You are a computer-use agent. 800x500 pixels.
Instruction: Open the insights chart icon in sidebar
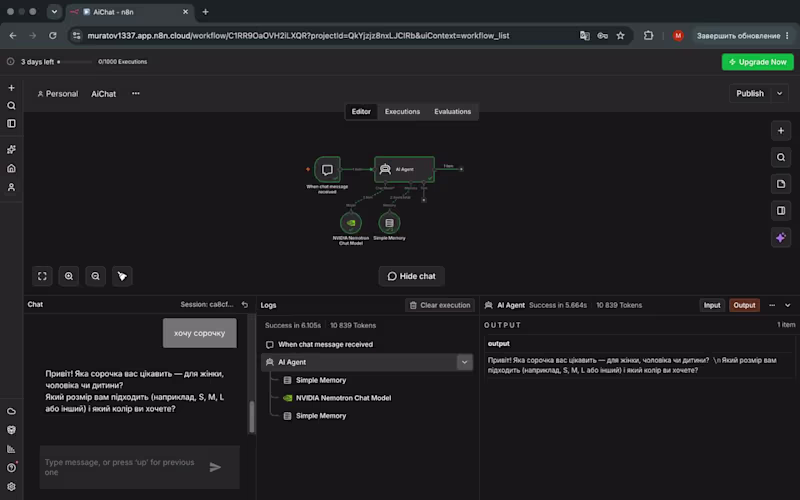(x=11, y=449)
